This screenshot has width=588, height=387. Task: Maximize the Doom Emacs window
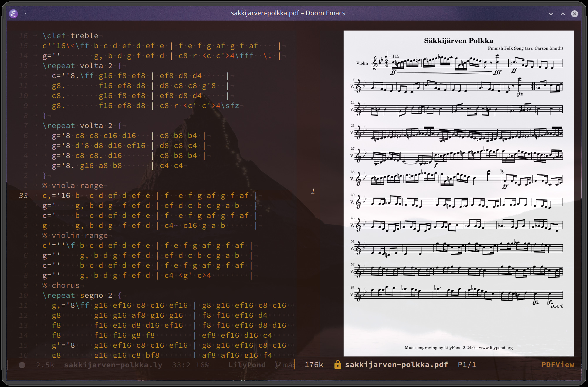(x=563, y=14)
